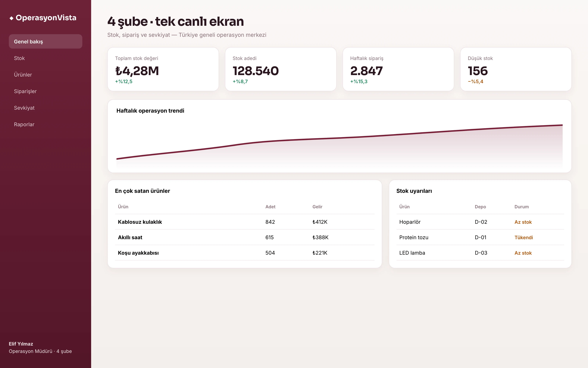The image size is (588, 368).
Task: Open the Ürünler sidebar section
Action: (x=45, y=75)
